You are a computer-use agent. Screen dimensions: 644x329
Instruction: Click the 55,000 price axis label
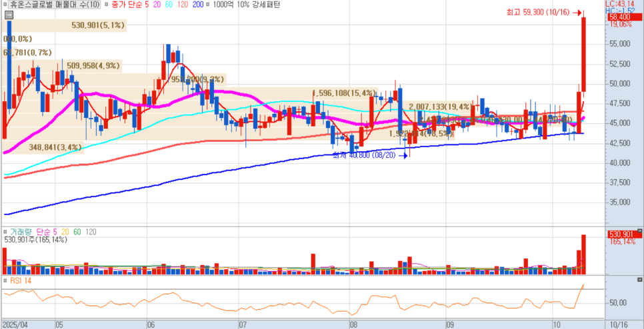coord(619,44)
